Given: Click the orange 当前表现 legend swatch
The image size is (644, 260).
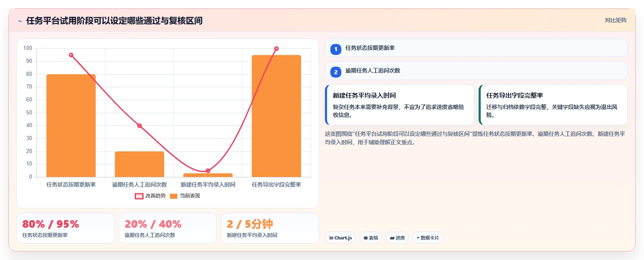Looking at the screenshot, I should [173, 196].
